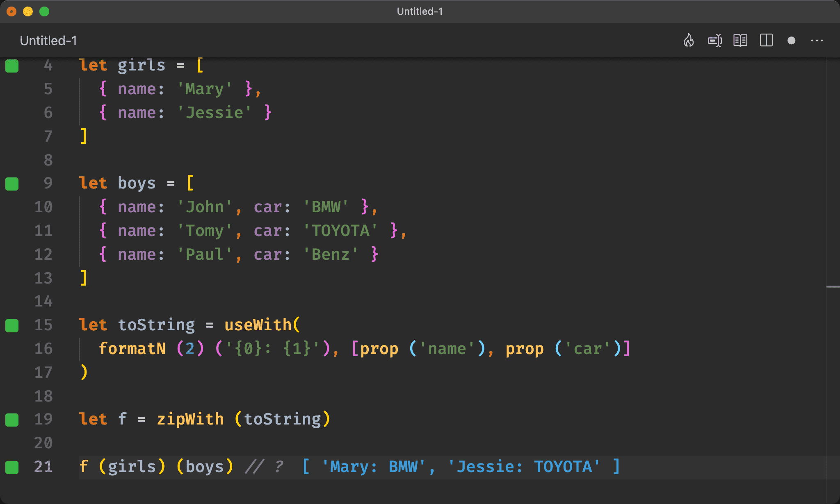Viewport: 840px width, 504px height.
Task: Click the girls variable on line 4
Action: (x=142, y=66)
